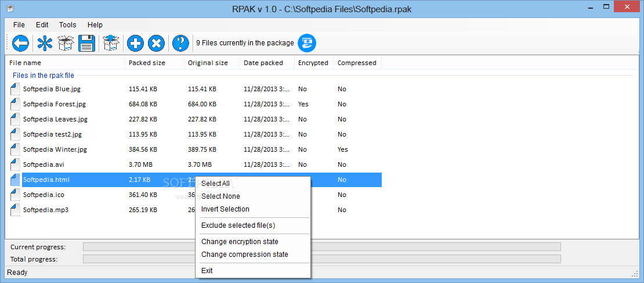The image size is (644, 283).
Task: Click the 389.75 KB original size value
Action: 202,149
